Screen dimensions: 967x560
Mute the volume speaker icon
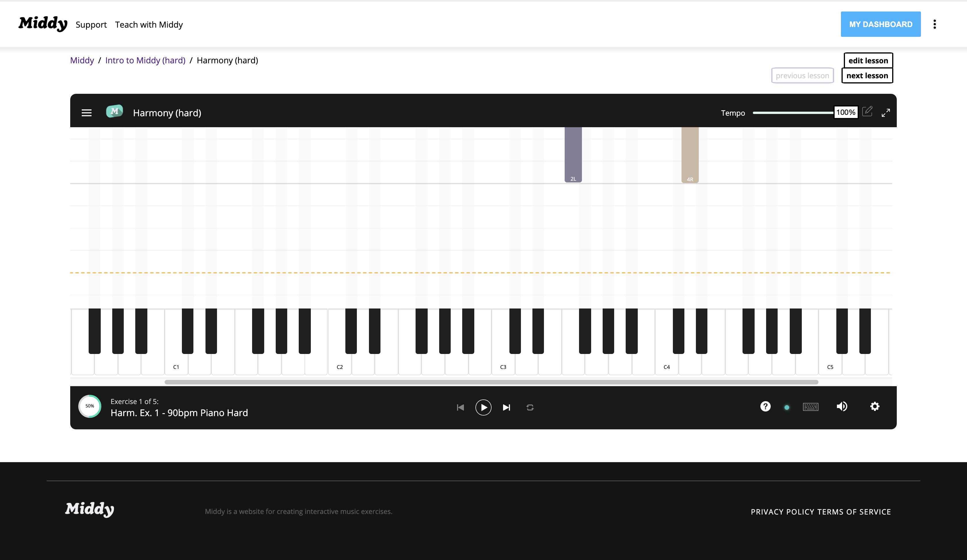point(842,407)
